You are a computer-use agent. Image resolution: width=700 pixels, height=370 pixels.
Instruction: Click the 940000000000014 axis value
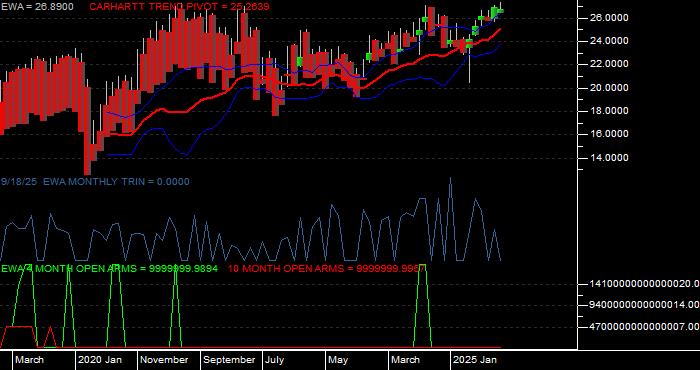click(x=645, y=305)
